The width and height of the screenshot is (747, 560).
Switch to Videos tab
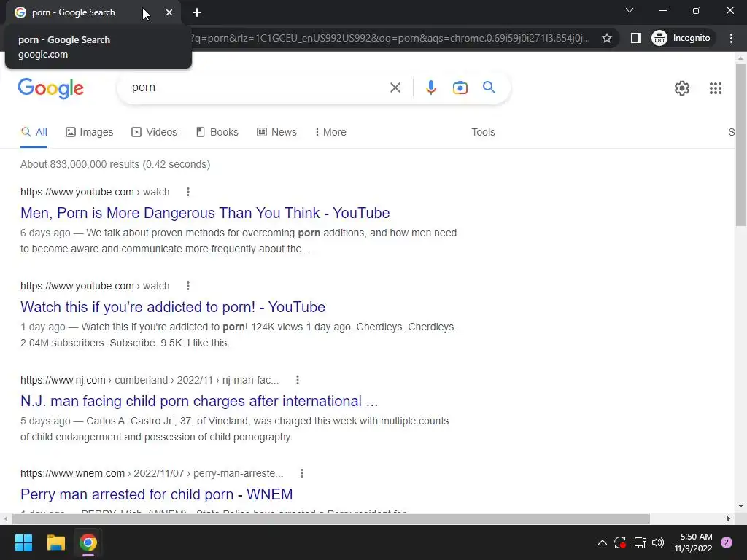pyautogui.click(x=154, y=133)
